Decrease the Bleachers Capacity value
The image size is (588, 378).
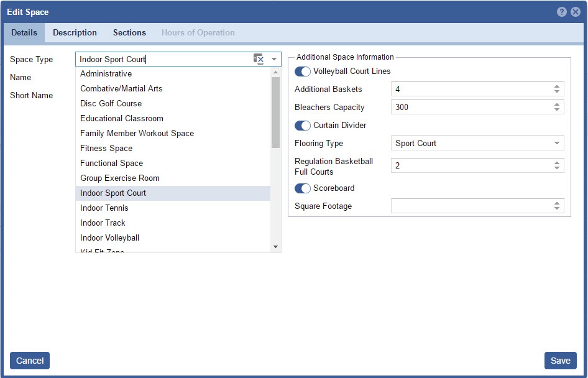[x=557, y=110]
